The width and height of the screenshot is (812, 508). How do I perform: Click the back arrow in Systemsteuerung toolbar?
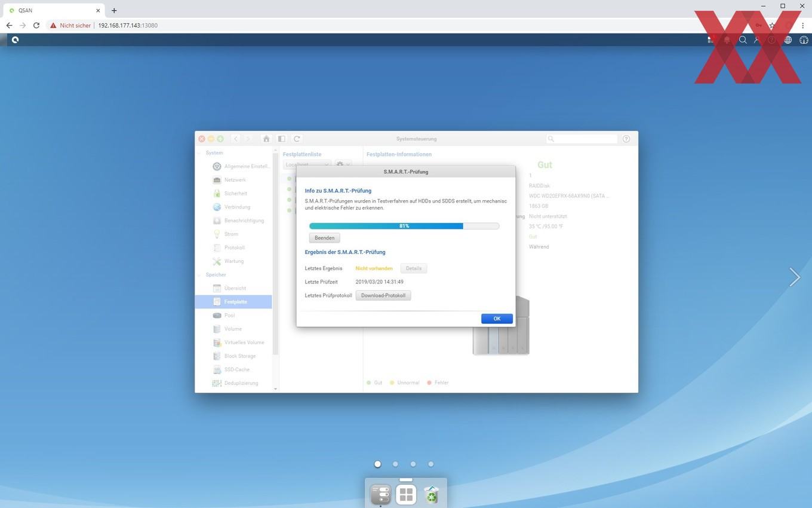[236, 139]
